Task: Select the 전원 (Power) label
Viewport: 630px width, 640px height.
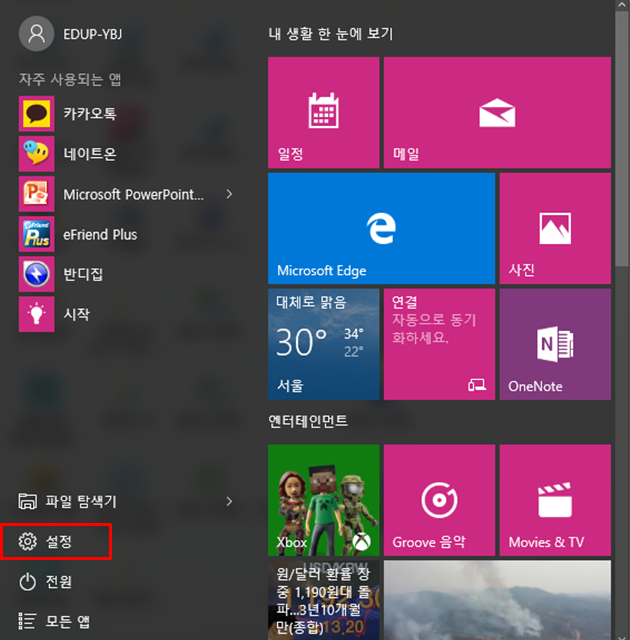Action: tap(59, 582)
